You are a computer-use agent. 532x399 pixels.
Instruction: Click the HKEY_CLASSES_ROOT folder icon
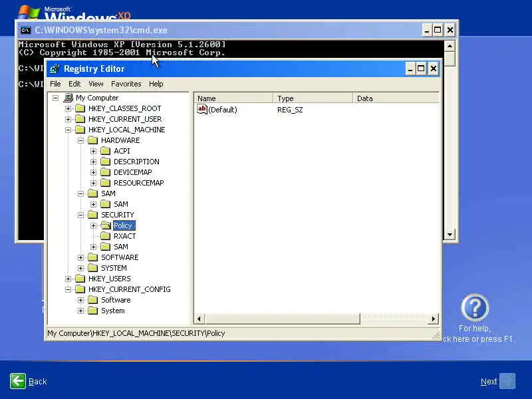click(x=80, y=108)
